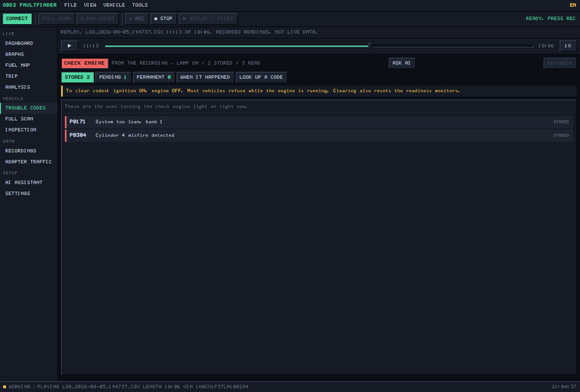Stop the recording with STOP button
The width and height of the screenshot is (580, 392).
(x=164, y=19)
